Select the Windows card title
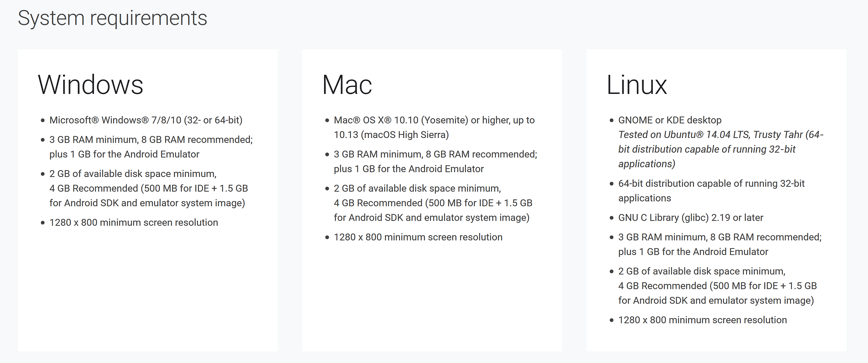Image resolution: width=868 pixels, height=363 pixels. pyautogui.click(x=90, y=85)
